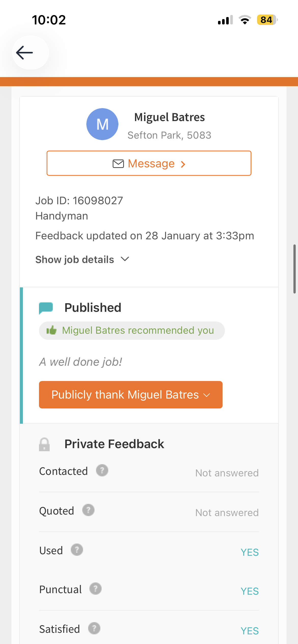This screenshot has width=298, height=644.
Task: Tap the teal speech bubble Published icon
Action: [46, 308]
